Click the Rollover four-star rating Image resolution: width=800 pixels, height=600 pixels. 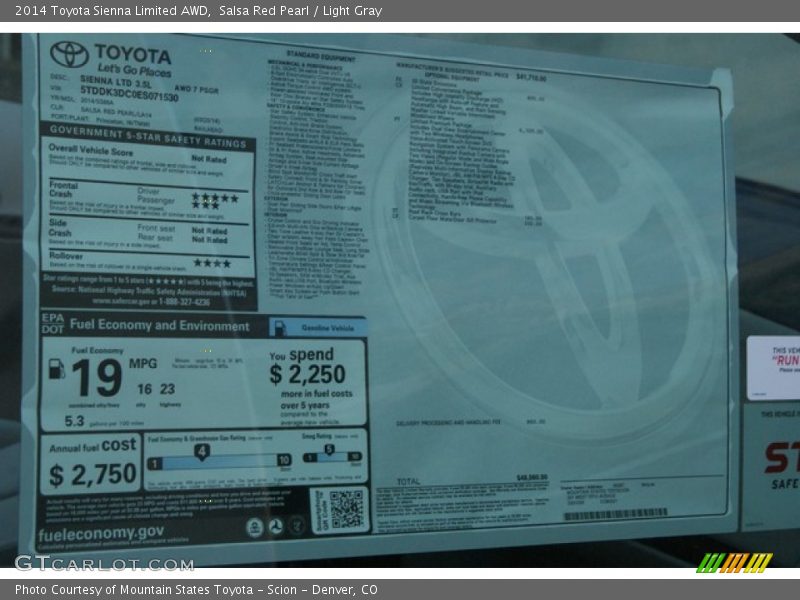coord(212,263)
